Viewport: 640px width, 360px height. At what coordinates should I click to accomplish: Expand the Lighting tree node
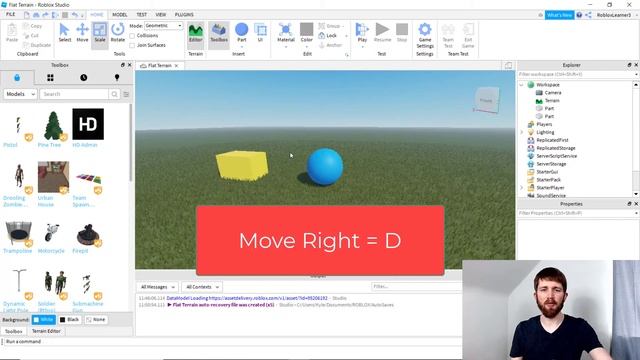pos(521,132)
